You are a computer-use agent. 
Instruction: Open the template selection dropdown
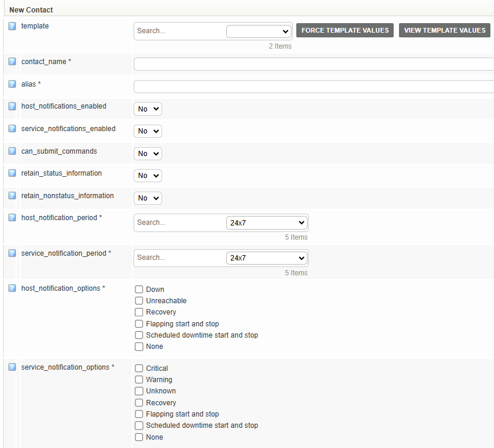[258, 31]
